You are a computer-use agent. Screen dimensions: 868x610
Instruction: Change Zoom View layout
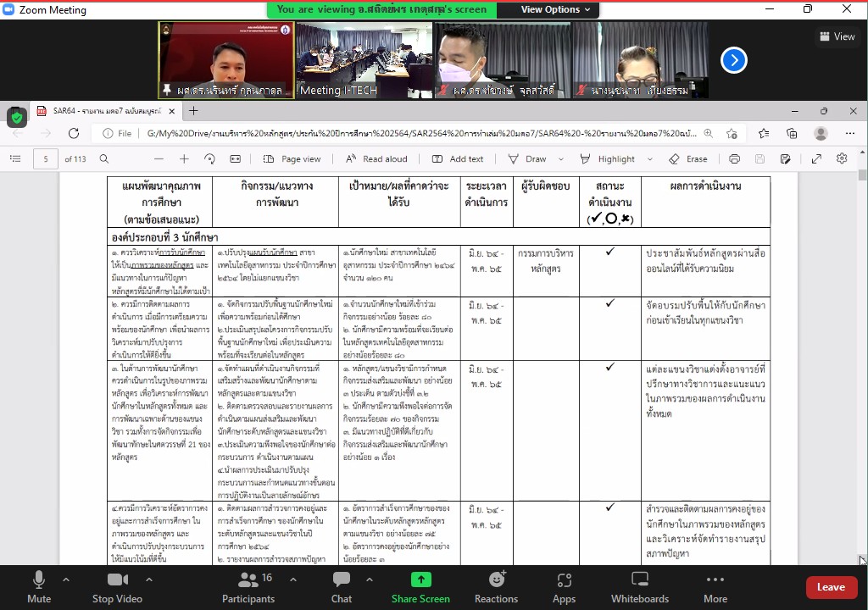tap(837, 36)
